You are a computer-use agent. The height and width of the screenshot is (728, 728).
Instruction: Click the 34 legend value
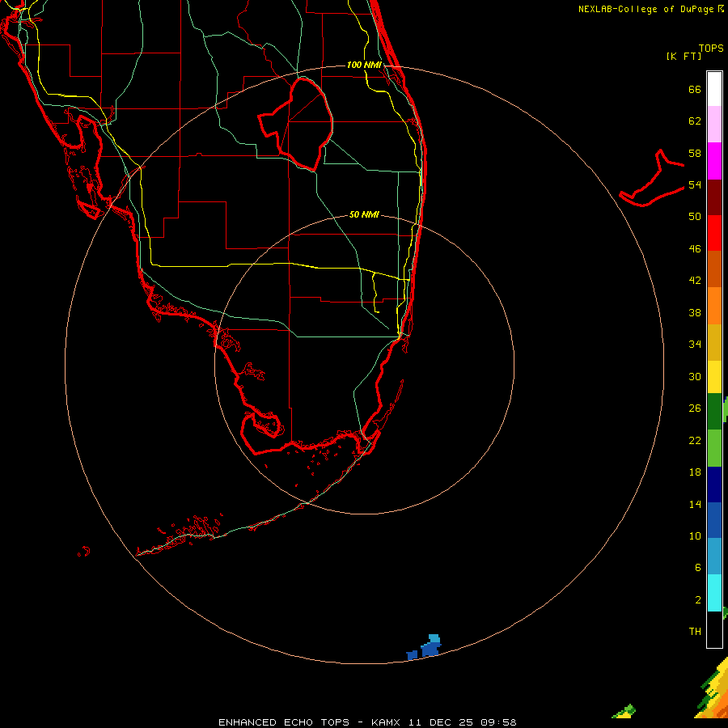[695, 344]
